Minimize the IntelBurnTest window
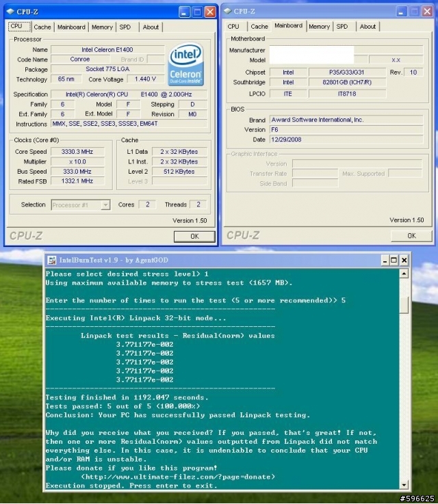 pyautogui.click(x=385, y=260)
